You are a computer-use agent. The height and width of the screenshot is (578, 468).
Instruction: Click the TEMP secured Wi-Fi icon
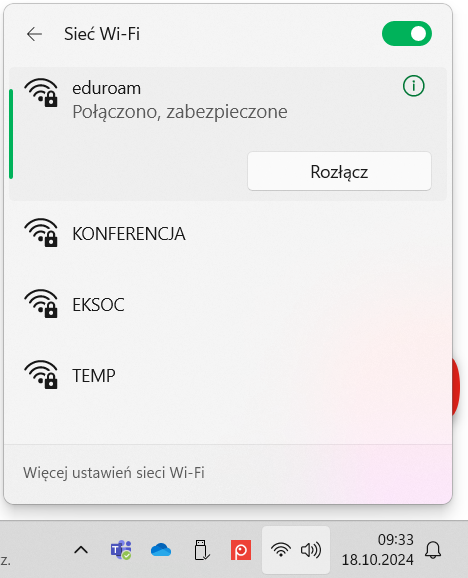(x=41, y=375)
